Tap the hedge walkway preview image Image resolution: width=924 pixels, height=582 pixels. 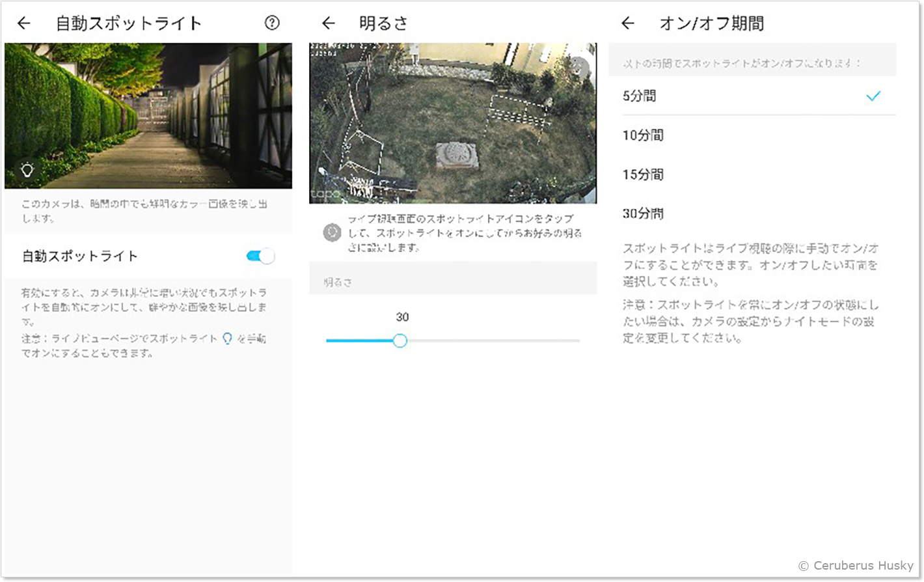(x=148, y=116)
